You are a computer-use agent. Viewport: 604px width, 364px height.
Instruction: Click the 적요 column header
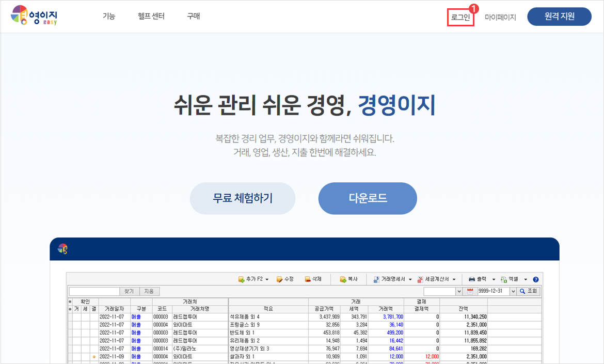[268, 309]
